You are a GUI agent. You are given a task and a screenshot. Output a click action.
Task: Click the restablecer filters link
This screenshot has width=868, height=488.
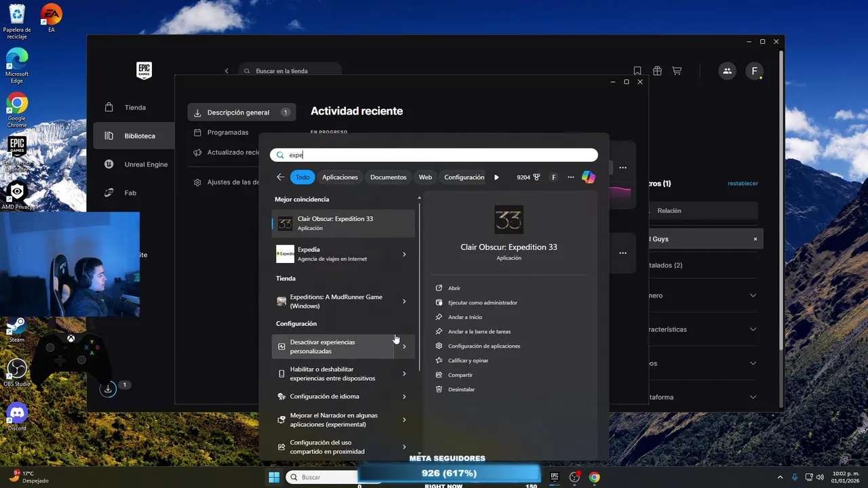pos(743,184)
